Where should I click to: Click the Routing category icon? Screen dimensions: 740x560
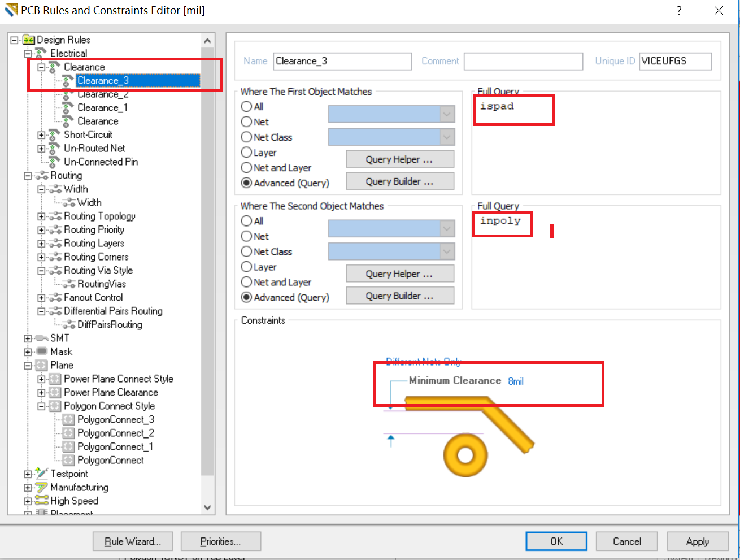[41, 176]
